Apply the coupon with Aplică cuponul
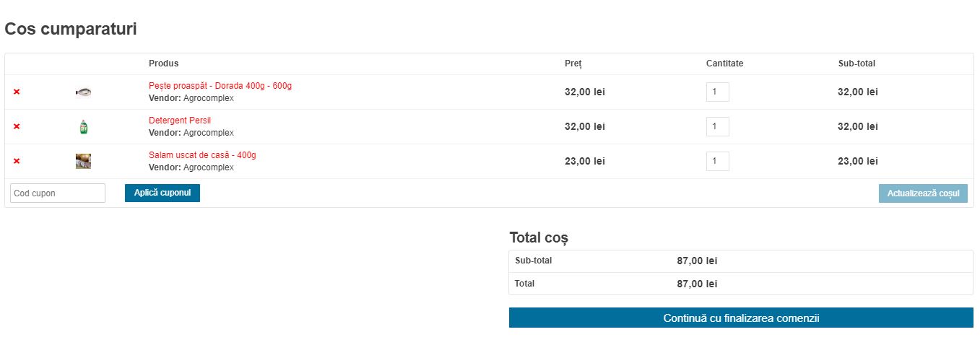The height and width of the screenshot is (345, 980). (162, 193)
